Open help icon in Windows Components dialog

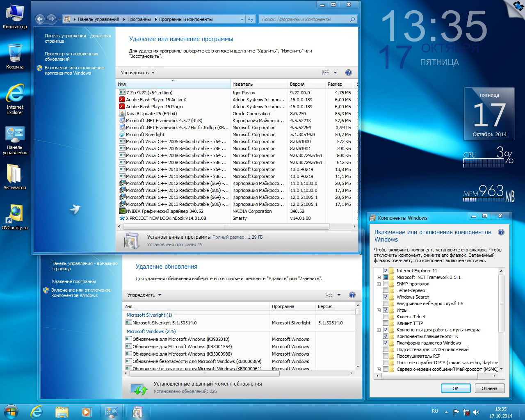coord(501,232)
